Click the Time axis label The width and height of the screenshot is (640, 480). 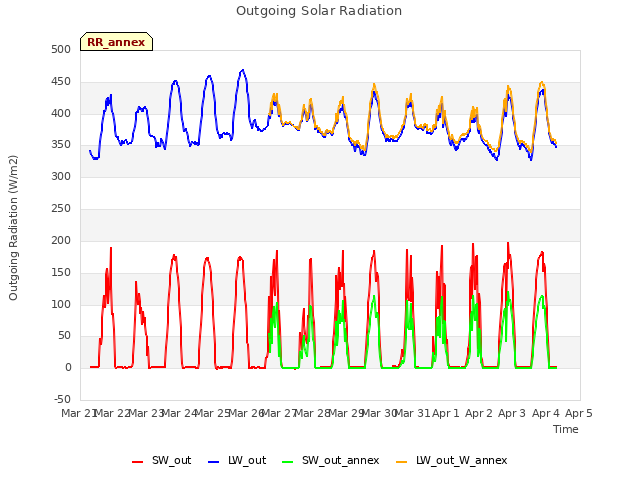(566, 429)
